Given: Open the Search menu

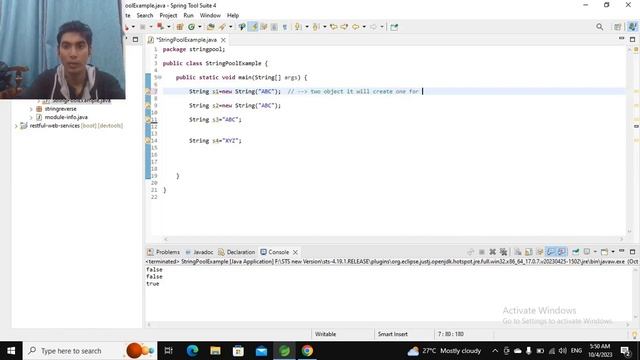Looking at the screenshot, I should pos(145,16).
